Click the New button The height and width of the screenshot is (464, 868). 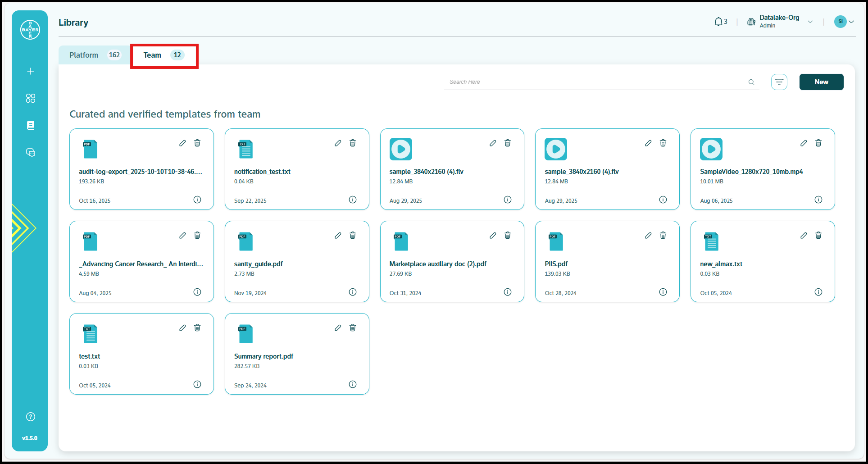821,82
